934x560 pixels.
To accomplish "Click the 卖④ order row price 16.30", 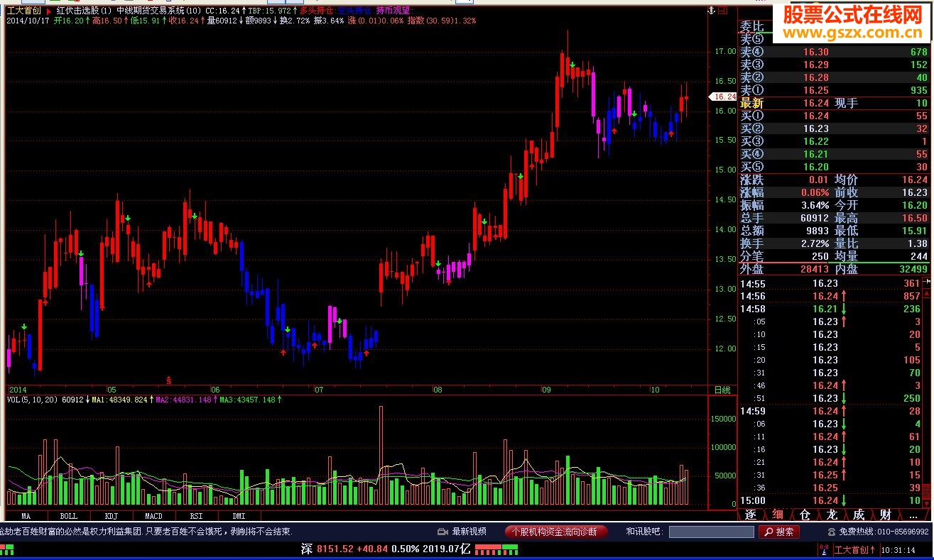I will [815, 52].
